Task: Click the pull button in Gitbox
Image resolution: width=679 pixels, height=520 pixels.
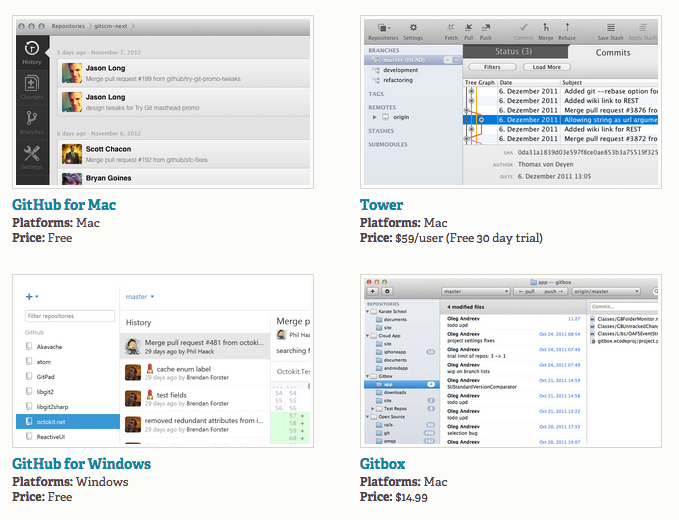Action: tap(529, 291)
